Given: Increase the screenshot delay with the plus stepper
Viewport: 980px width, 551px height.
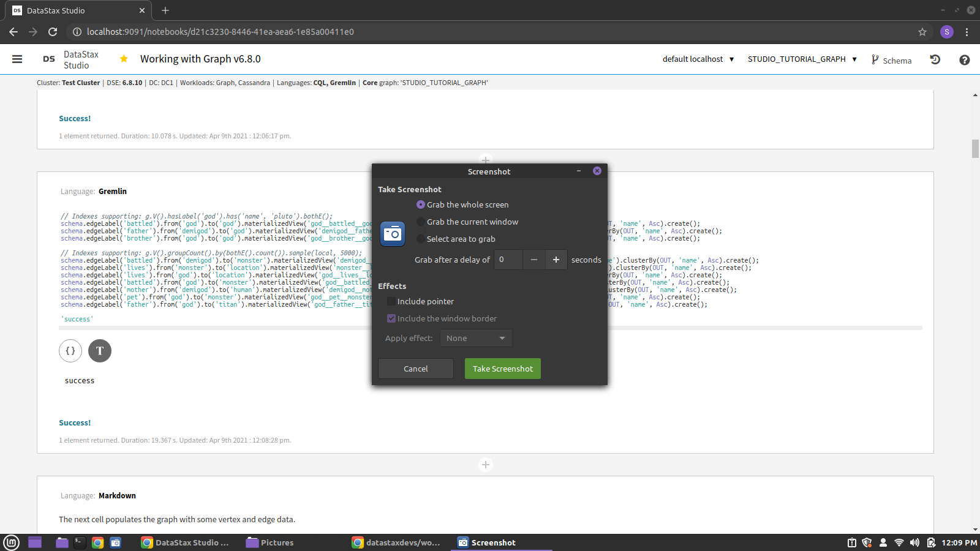Looking at the screenshot, I should pyautogui.click(x=556, y=260).
